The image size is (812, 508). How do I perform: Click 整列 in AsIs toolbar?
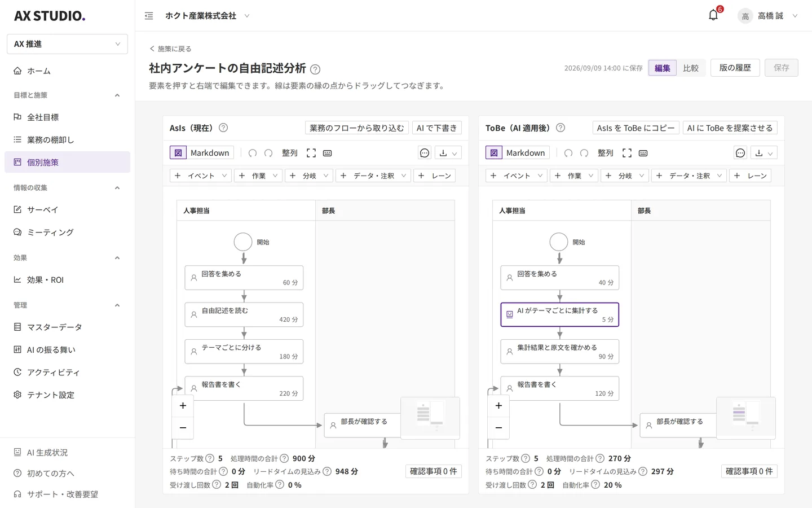click(290, 153)
